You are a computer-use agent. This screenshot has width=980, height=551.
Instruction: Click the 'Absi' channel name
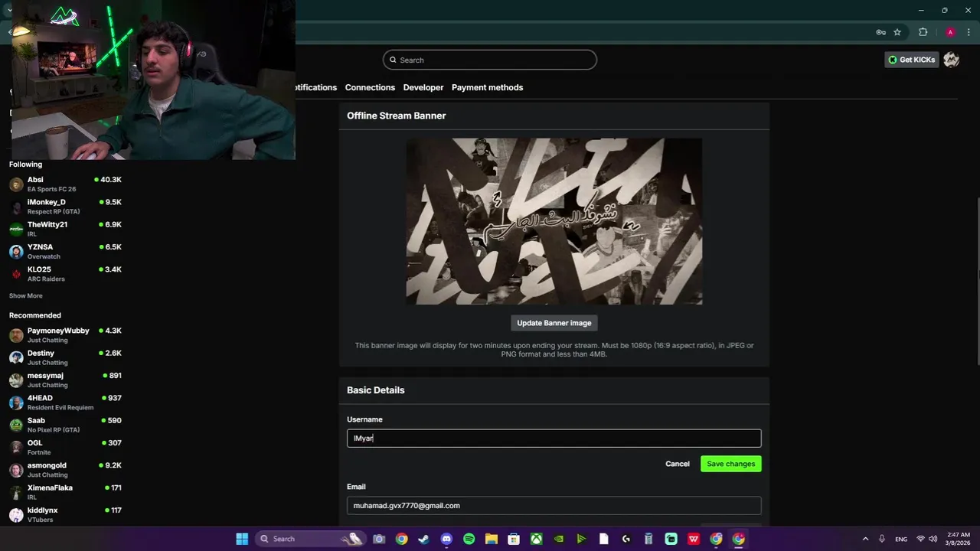(x=35, y=179)
